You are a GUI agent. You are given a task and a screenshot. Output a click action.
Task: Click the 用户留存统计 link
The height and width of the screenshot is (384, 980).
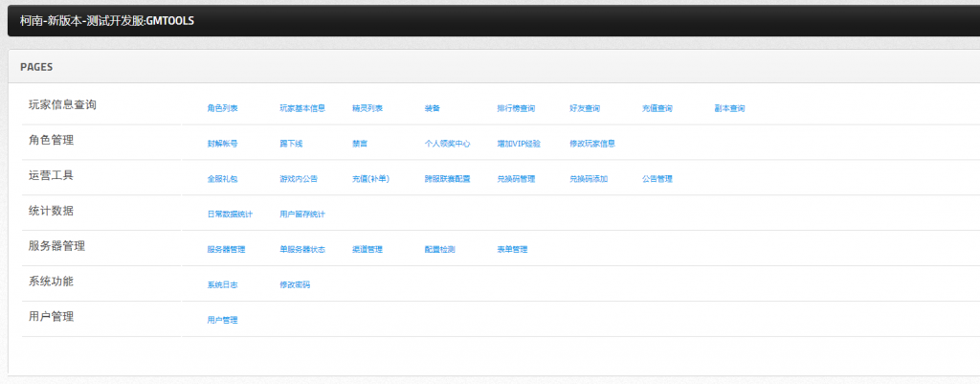(x=302, y=214)
